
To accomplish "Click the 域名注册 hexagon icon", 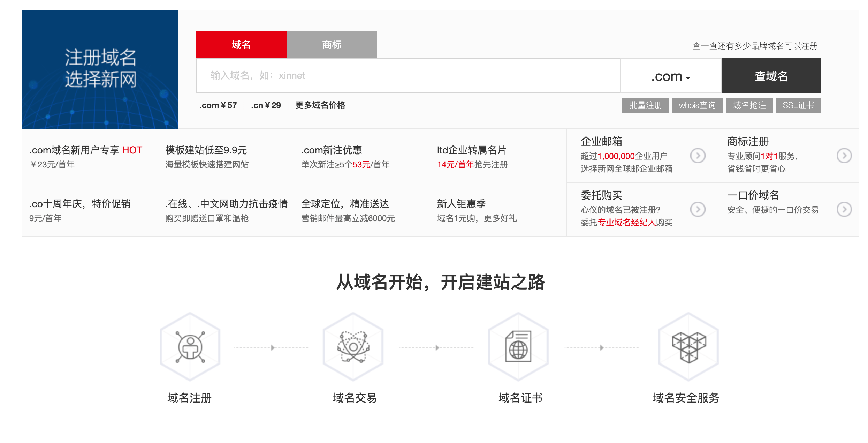I will [x=190, y=348].
